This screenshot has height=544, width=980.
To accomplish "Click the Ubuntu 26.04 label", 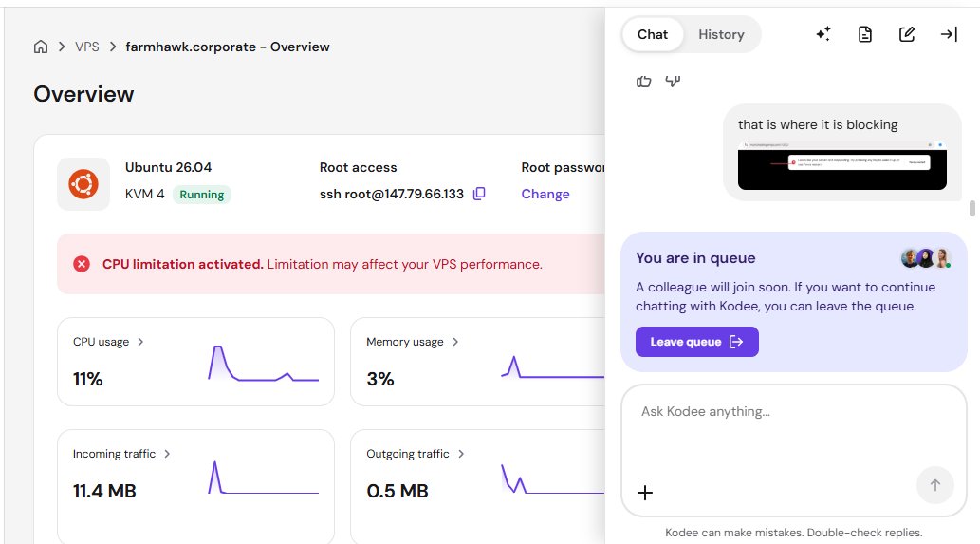I will point(168,168).
